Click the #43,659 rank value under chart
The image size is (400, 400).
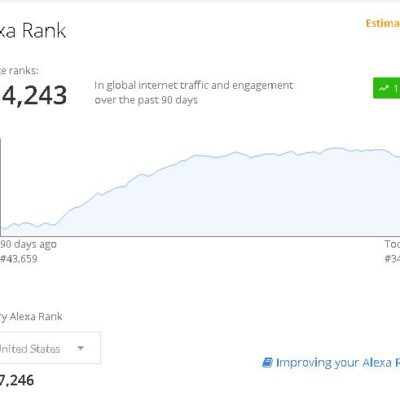tap(19, 259)
